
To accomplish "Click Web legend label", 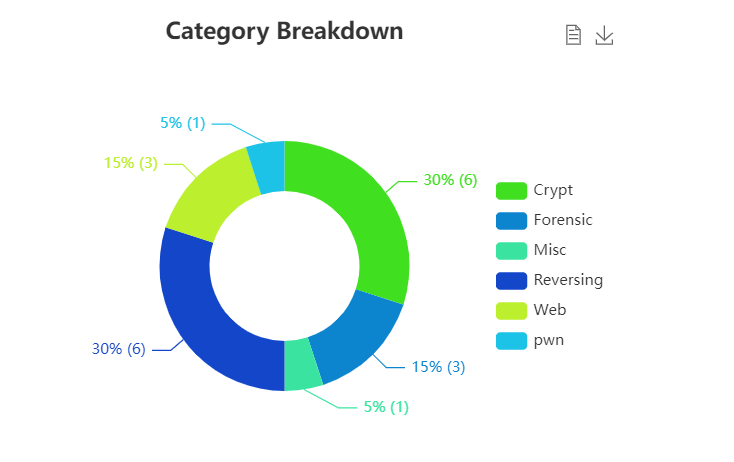I will tap(550, 310).
